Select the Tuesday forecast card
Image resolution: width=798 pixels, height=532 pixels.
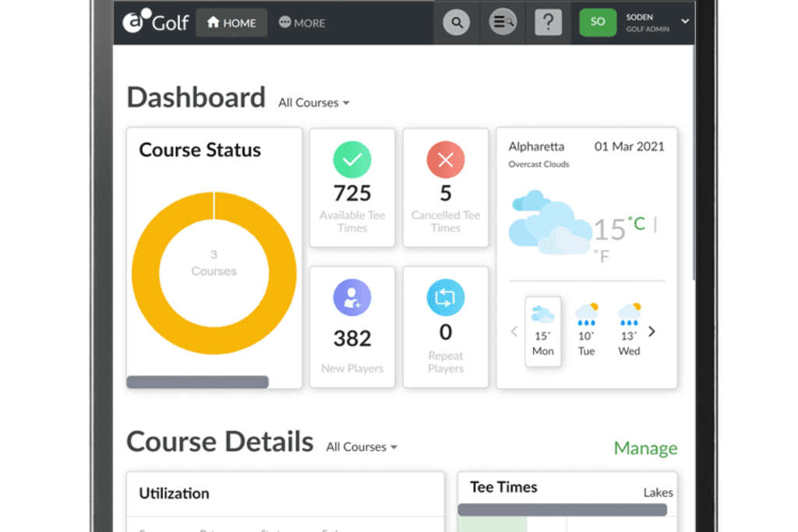(x=586, y=331)
